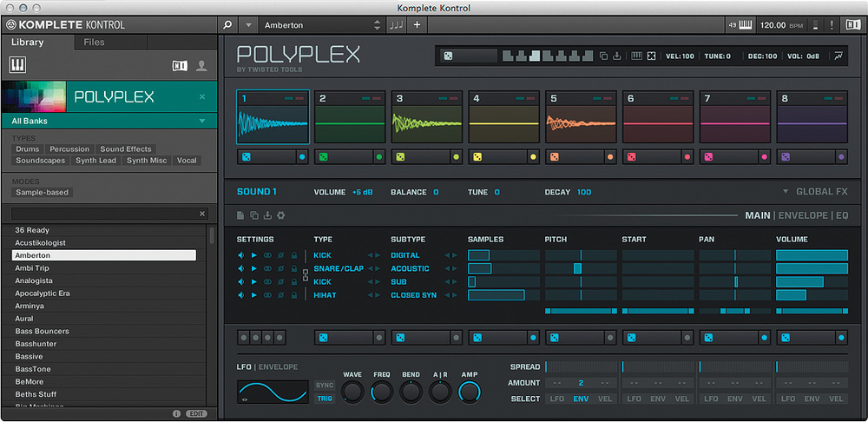Next subtype arrow for Acoustic
Image resolution: width=868 pixels, height=422 pixels.
[x=455, y=268]
